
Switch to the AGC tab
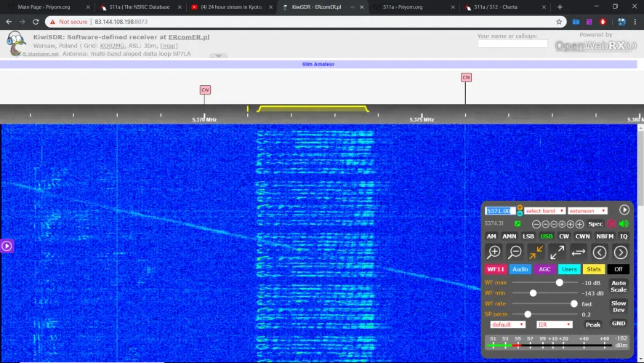point(544,269)
